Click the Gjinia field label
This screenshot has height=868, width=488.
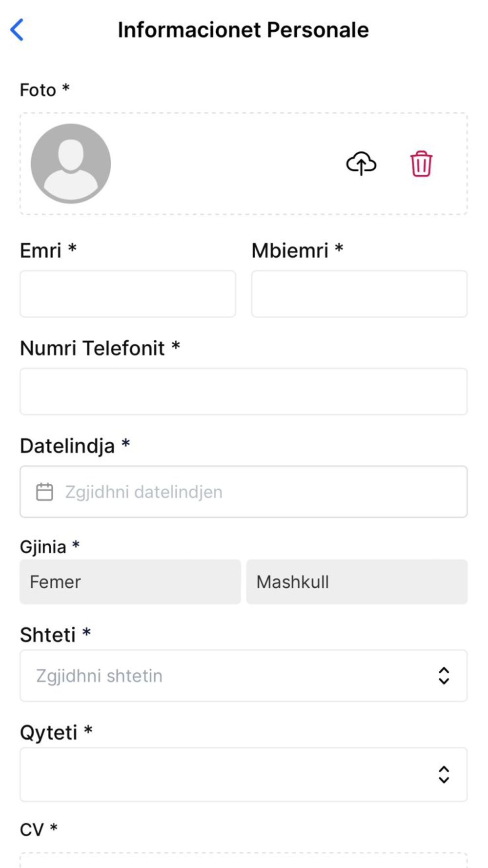point(43,547)
